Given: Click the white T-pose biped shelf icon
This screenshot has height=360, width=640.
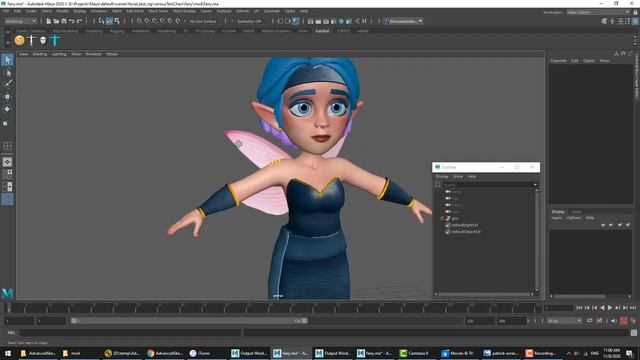Looking at the screenshot, I should 31,40.
